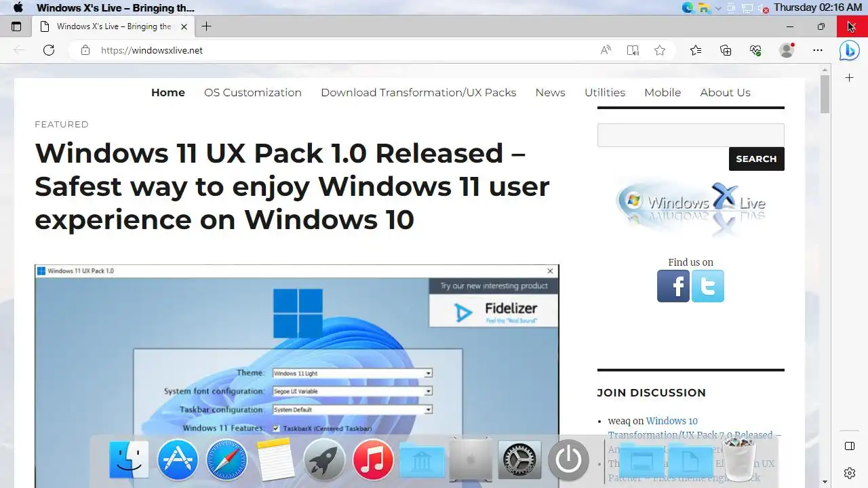Open Finder from the dock
This screenshot has height=488, width=868.
coord(129,460)
